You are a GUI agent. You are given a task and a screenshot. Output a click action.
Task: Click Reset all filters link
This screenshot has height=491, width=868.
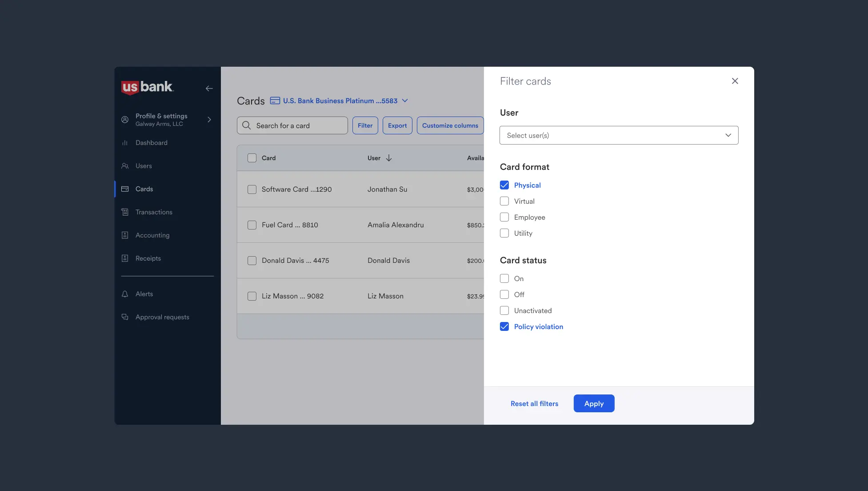click(534, 403)
